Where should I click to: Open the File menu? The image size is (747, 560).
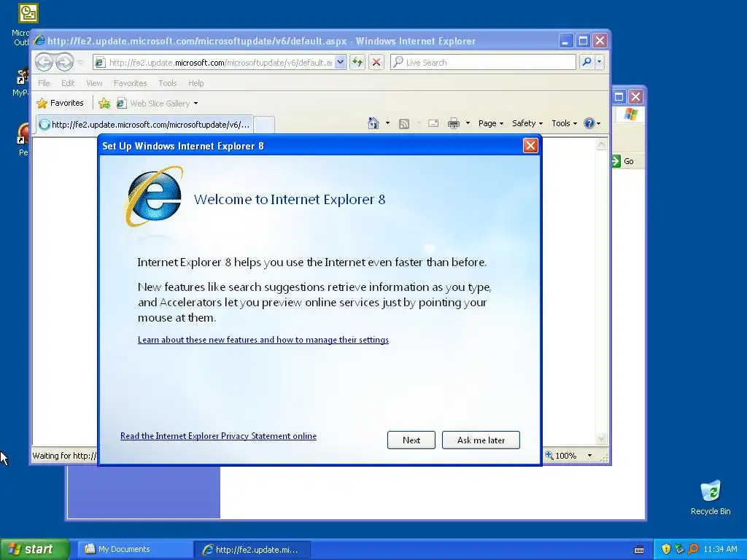click(x=44, y=83)
